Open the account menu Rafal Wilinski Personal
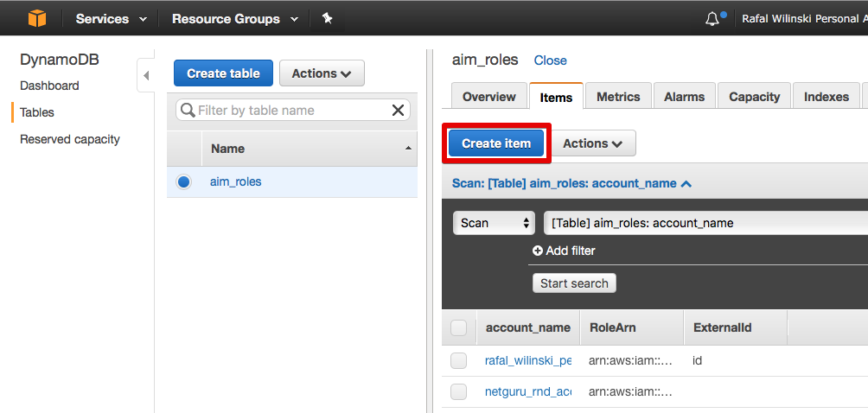 point(804,19)
